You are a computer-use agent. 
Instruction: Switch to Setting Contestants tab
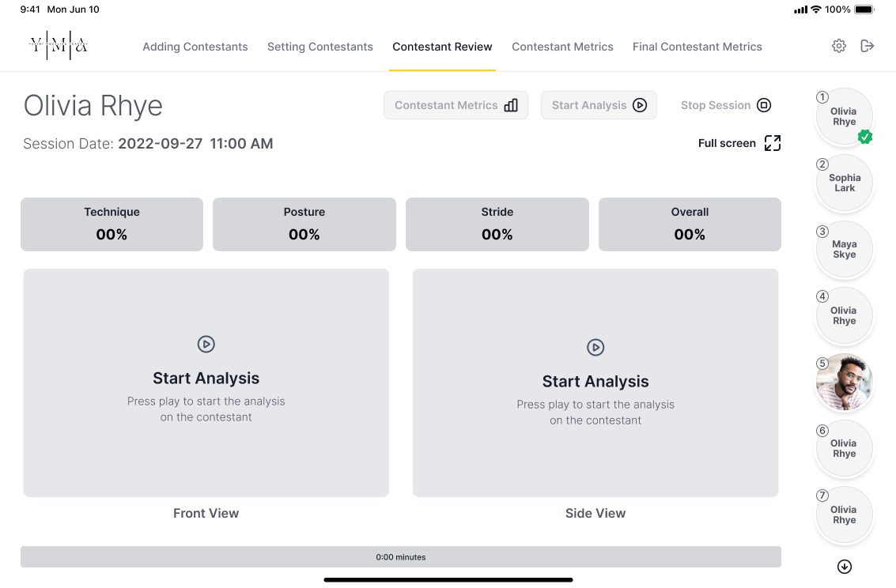(320, 47)
